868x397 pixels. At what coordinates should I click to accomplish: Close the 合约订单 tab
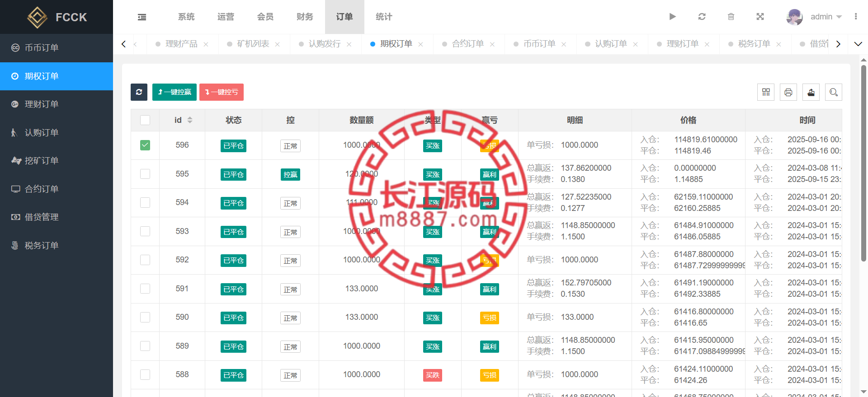(x=492, y=44)
